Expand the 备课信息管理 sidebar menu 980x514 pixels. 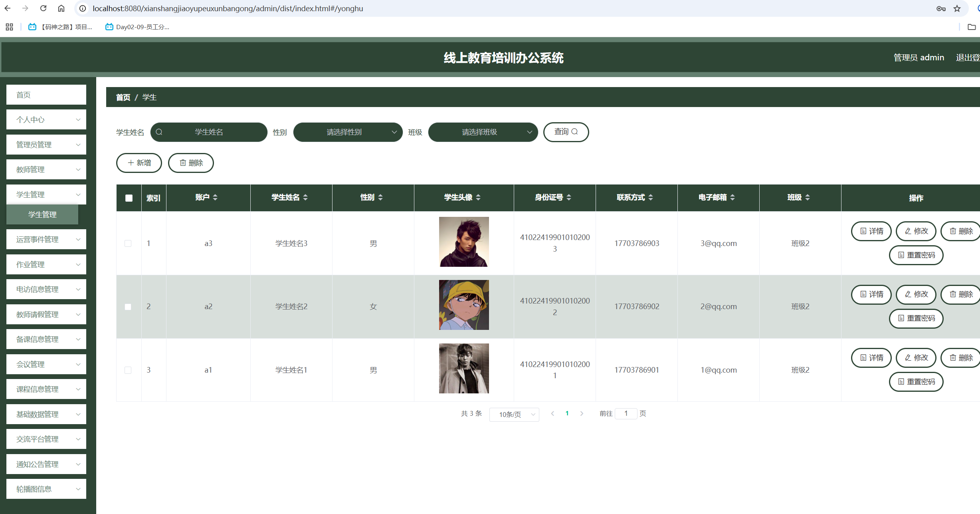(46, 339)
